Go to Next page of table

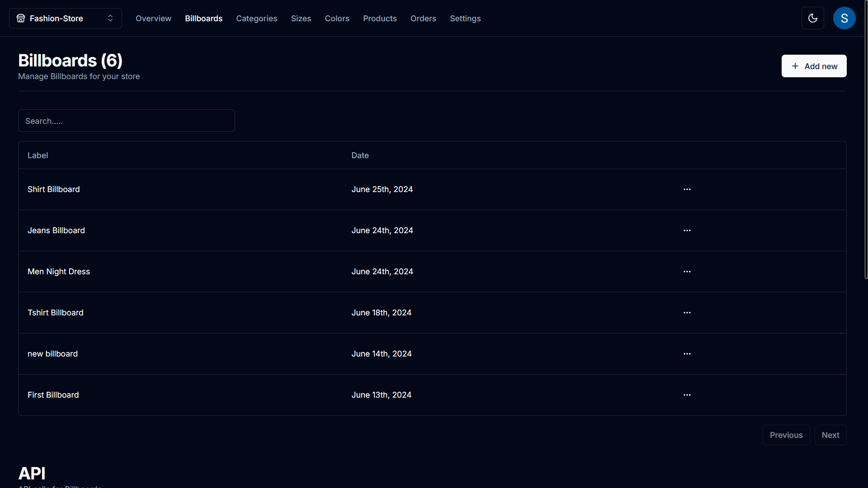click(x=830, y=435)
